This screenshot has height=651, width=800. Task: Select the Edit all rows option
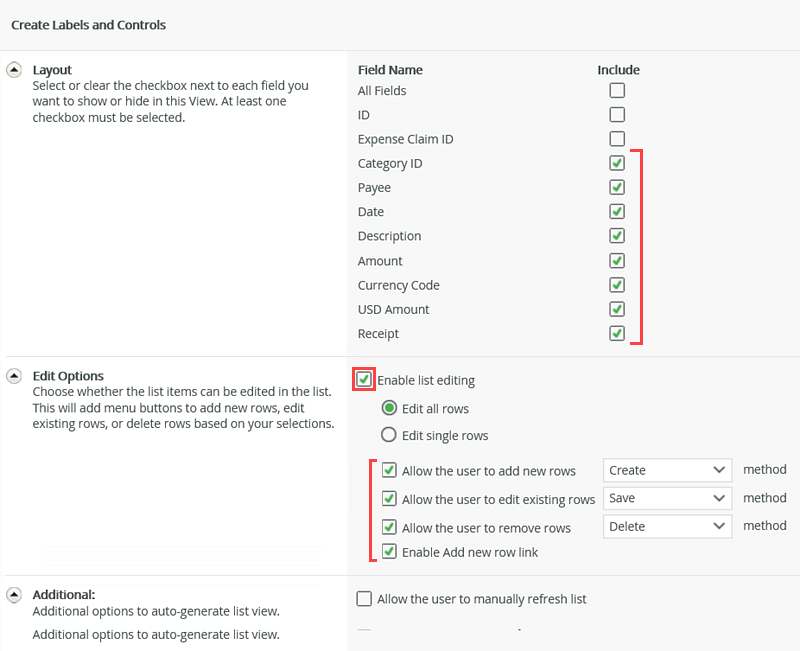click(x=390, y=409)
